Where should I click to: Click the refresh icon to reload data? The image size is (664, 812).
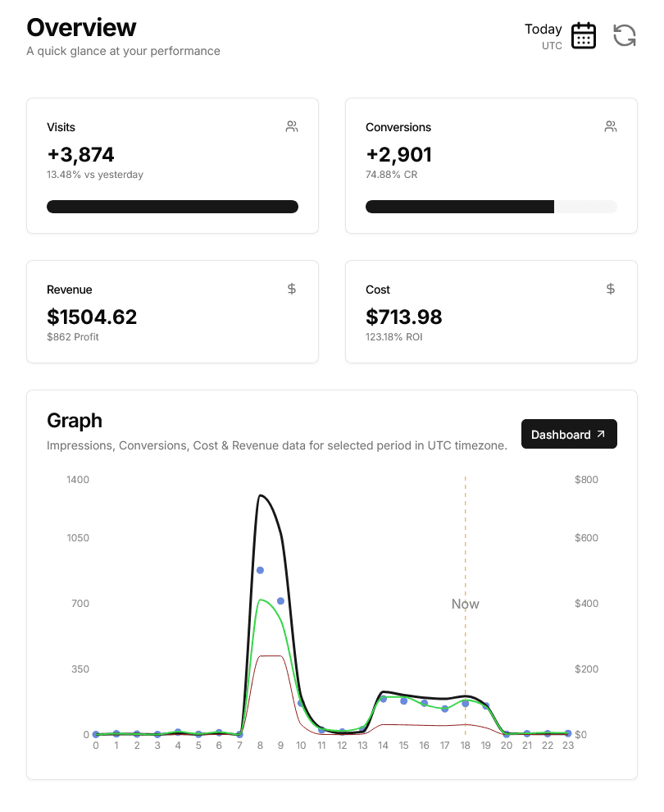[x=625, y=35]
